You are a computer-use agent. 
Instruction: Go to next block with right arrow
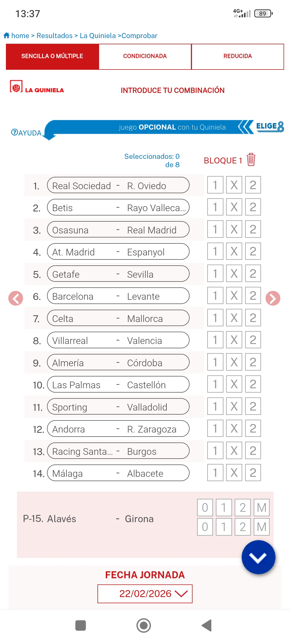pos(273,298)
